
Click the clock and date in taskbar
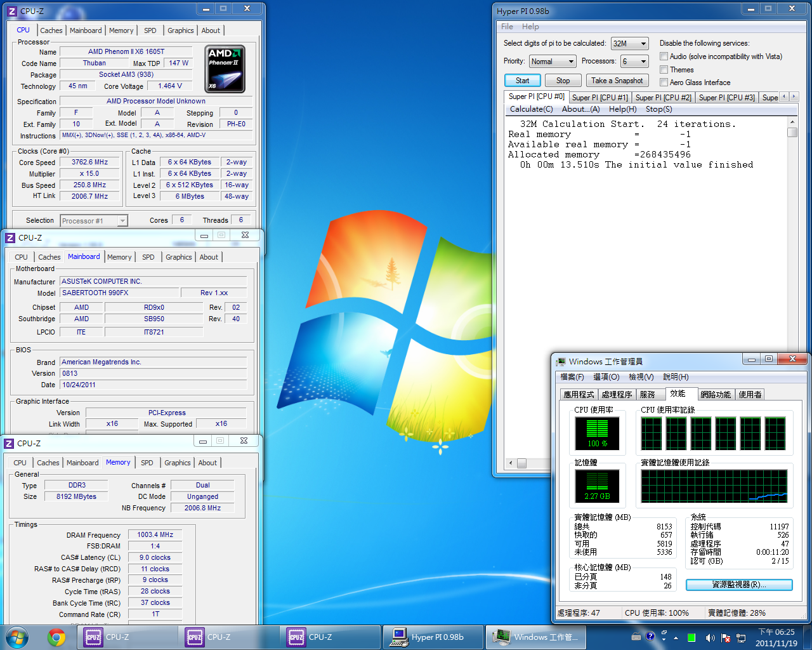click(776, 637)
